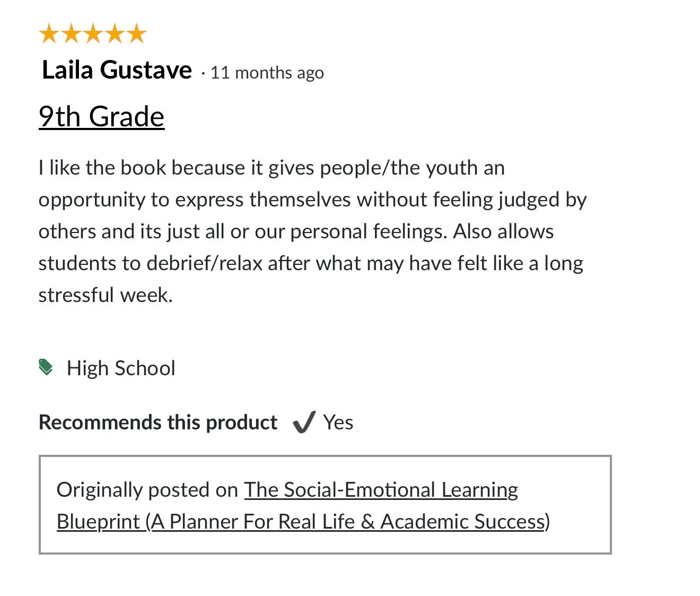Click the green tag icon
Image resolution: width=700 pixels, height=596 pixels.
click(46, 367)
